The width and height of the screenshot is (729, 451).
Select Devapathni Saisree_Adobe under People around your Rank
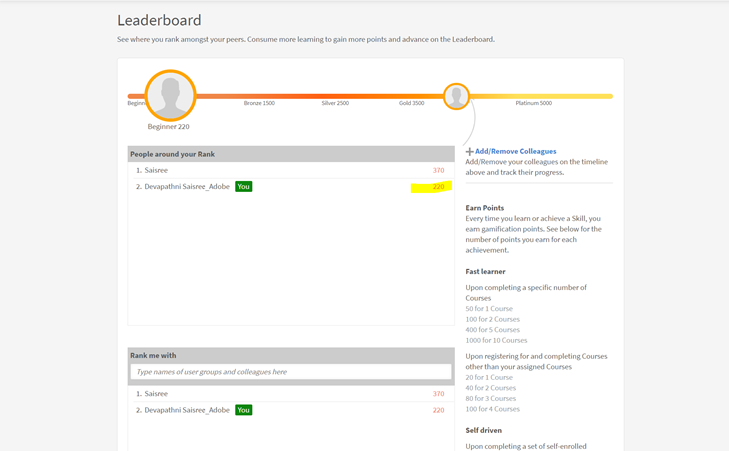186,187
